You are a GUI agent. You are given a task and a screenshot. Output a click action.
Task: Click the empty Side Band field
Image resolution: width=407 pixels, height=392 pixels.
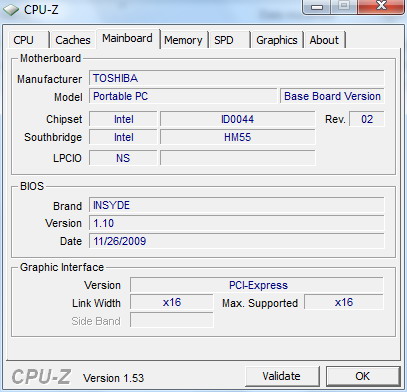pyautogui.click(x=172, y=320)
